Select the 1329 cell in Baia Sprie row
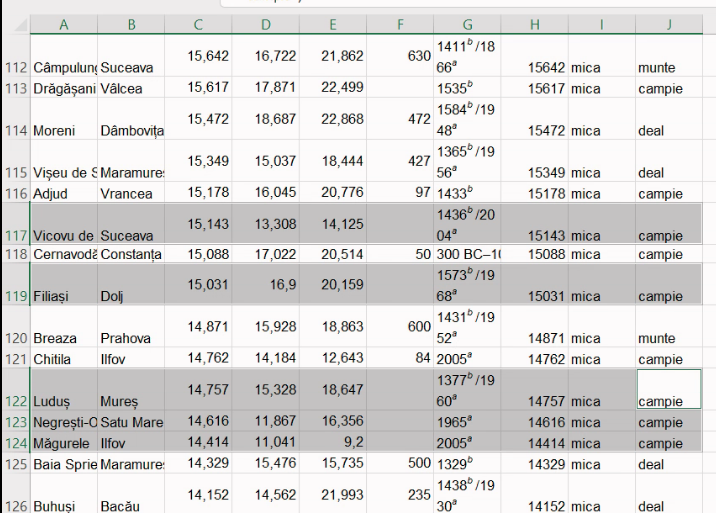This screenshot has height=513, width=716. click(x=468, y=464)
